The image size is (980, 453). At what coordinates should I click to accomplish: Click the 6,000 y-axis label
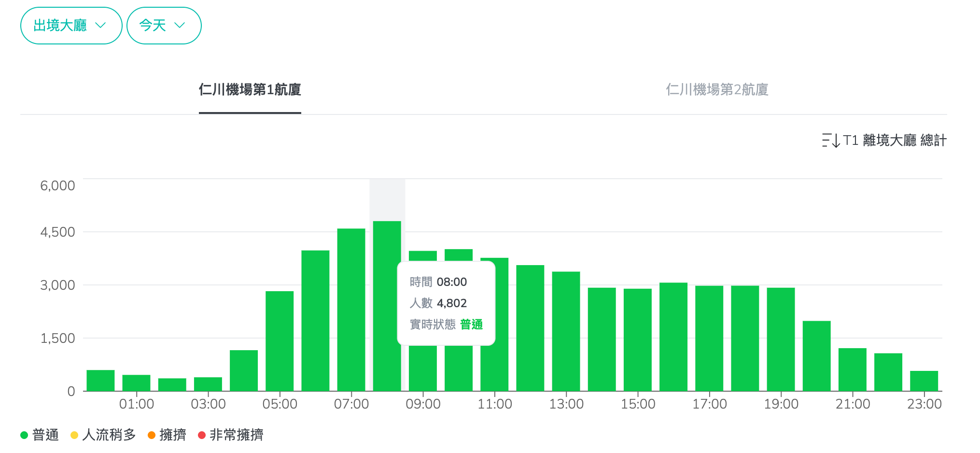click(x=57, y=185)
